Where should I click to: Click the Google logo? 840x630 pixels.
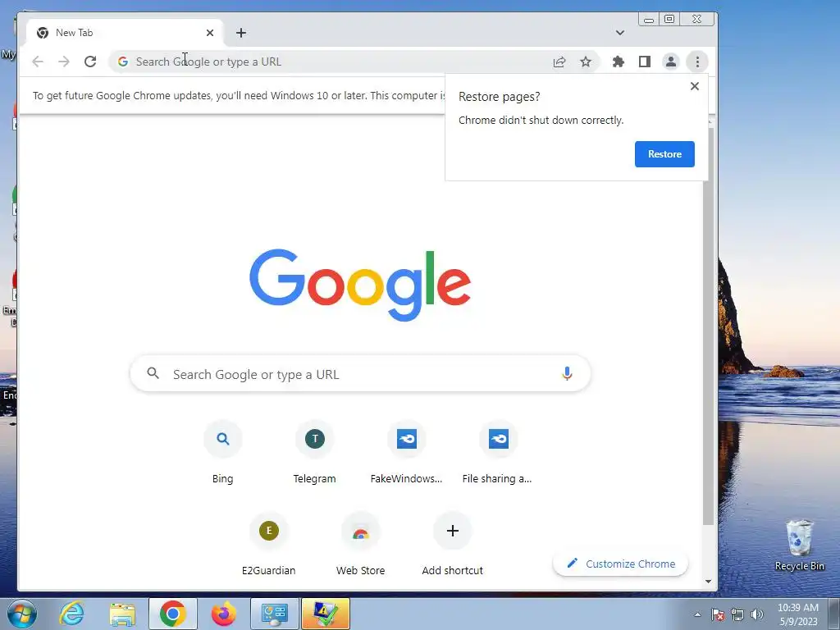(360, 285)
